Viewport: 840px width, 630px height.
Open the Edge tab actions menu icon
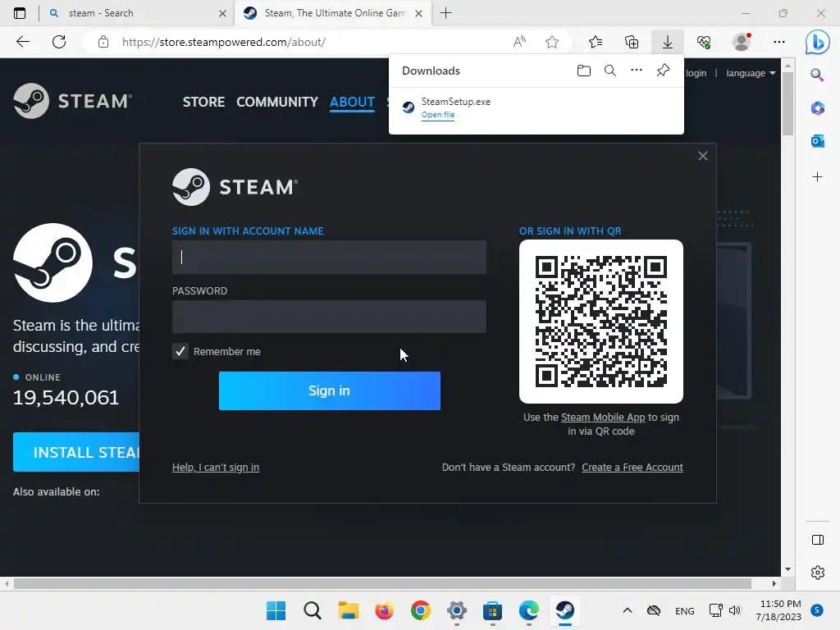20,13
